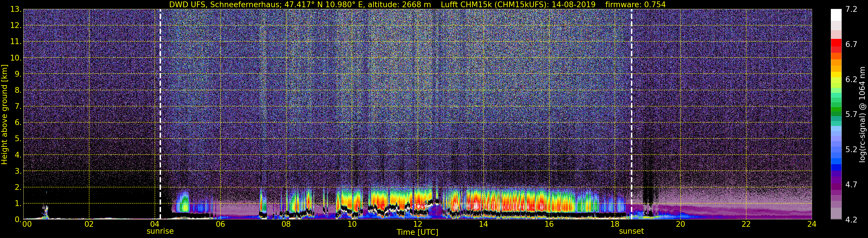868x238 pixels.
Task: Click the '02' time axis tick label
Action: (89, 224)
